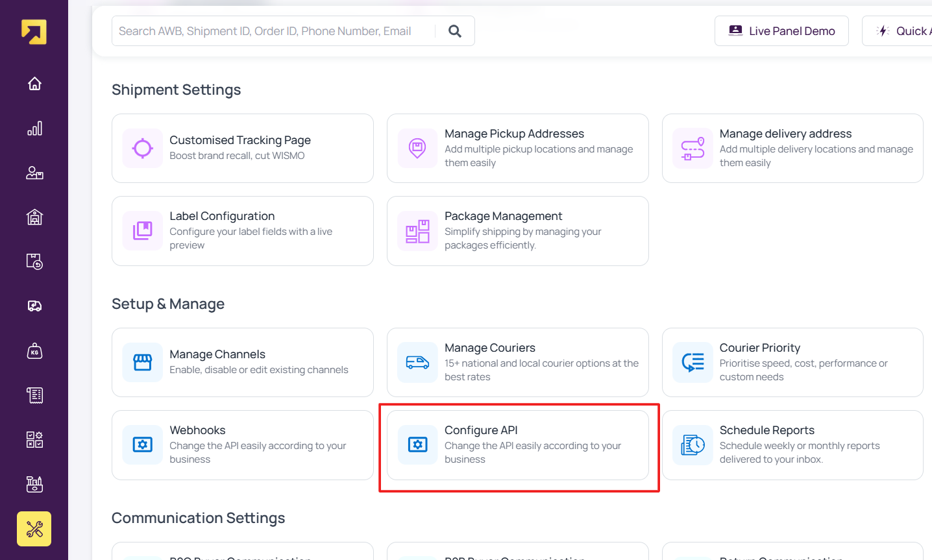Click the warehouse building sidebar icon
This screenshot has width=932, height=560.
click(34, 217)
